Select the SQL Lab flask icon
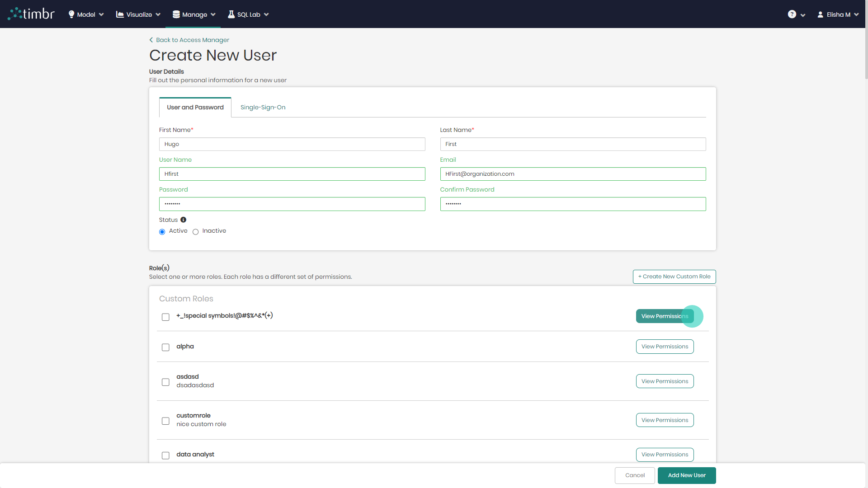 (231, 14)
